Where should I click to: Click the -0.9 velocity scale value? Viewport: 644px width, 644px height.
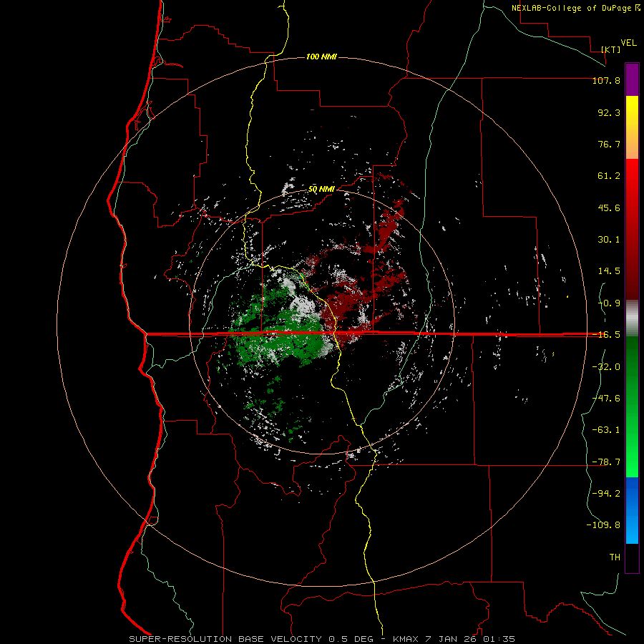609,303
